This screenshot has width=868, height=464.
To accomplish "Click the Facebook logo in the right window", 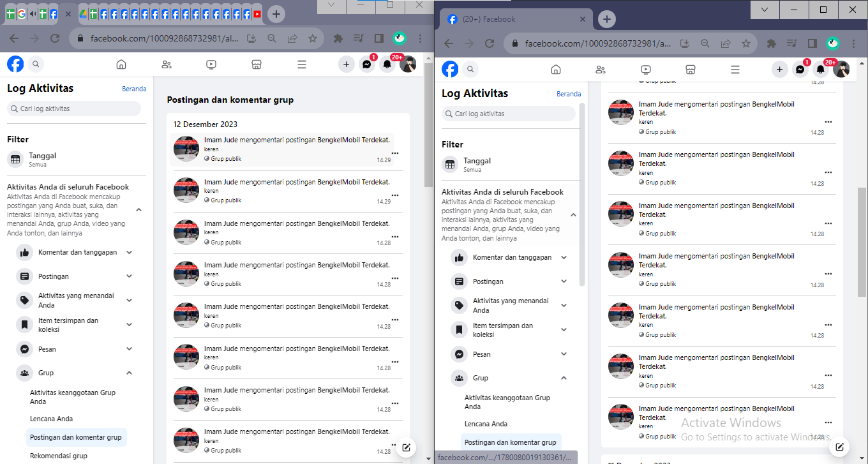I will [x=450, y=69].
